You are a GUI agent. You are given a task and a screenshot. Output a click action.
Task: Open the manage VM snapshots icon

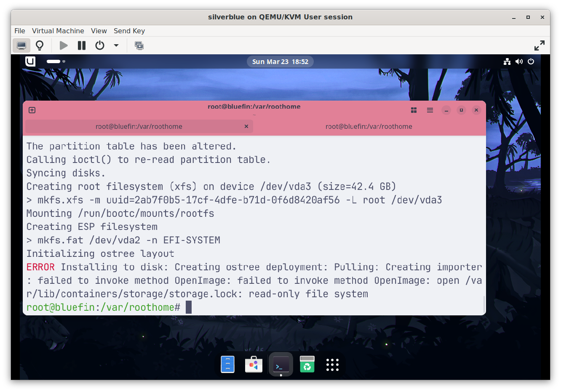(x=139, y=45)
